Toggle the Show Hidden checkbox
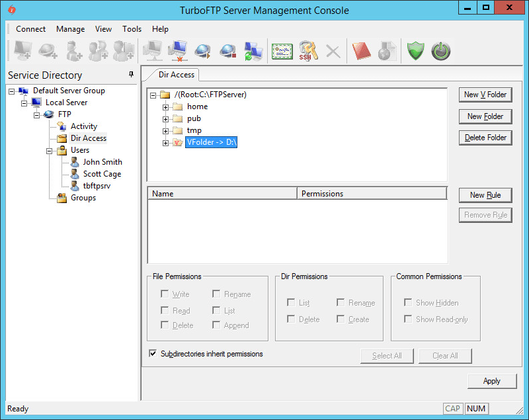This screenshot has width=529, height=420. pyautogui.click(x=408, y=302)
